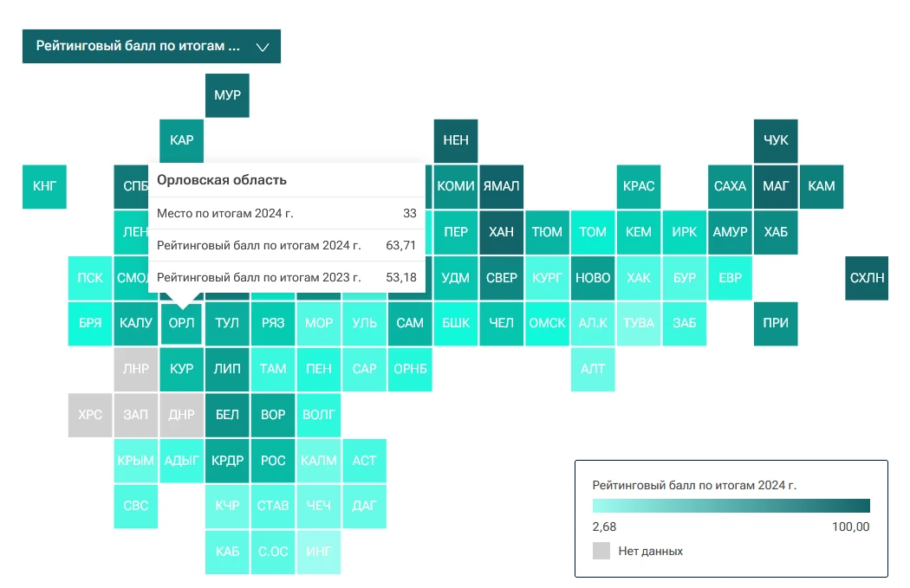
Task: Select the ИНГ Ingushetia tile
Action: point(319,552)
